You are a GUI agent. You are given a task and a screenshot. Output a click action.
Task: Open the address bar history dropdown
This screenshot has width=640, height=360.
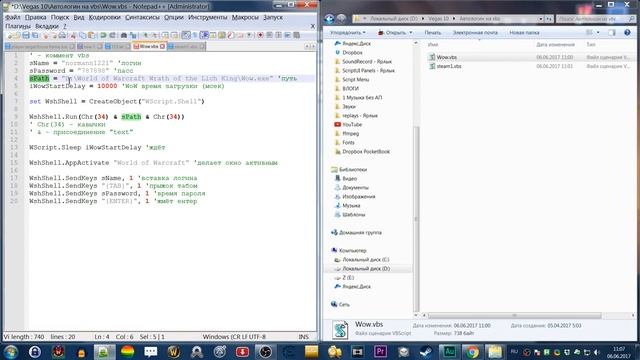[541, 19]
